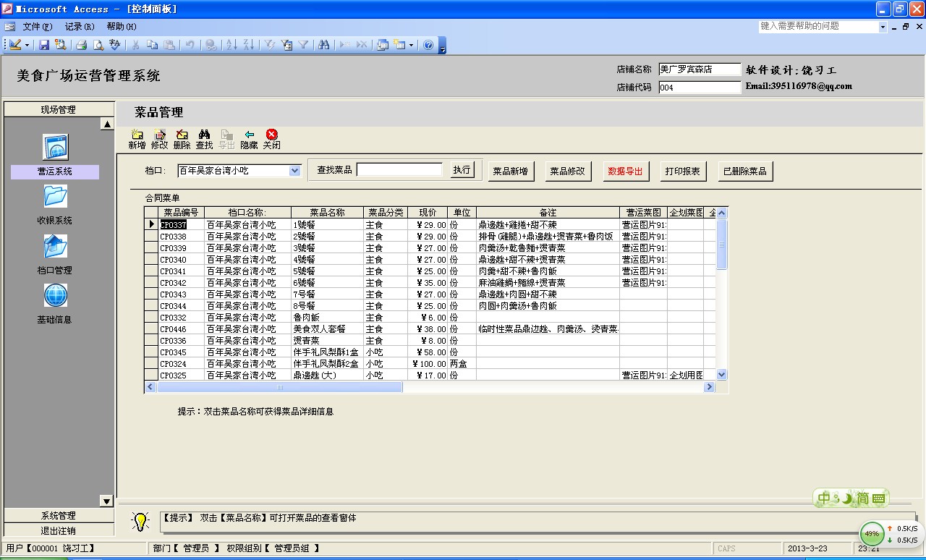
Task: Click the Save icon in the toolbar
Action: pyautogui.click(x=44, y=45)
